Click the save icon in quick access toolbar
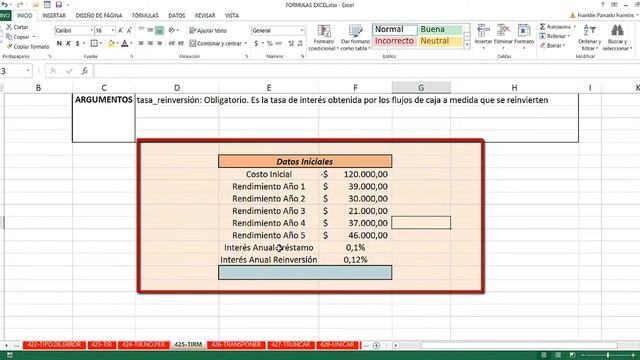Screen dimensions: 640x360 pyautogui.click(x=59, y=4)
